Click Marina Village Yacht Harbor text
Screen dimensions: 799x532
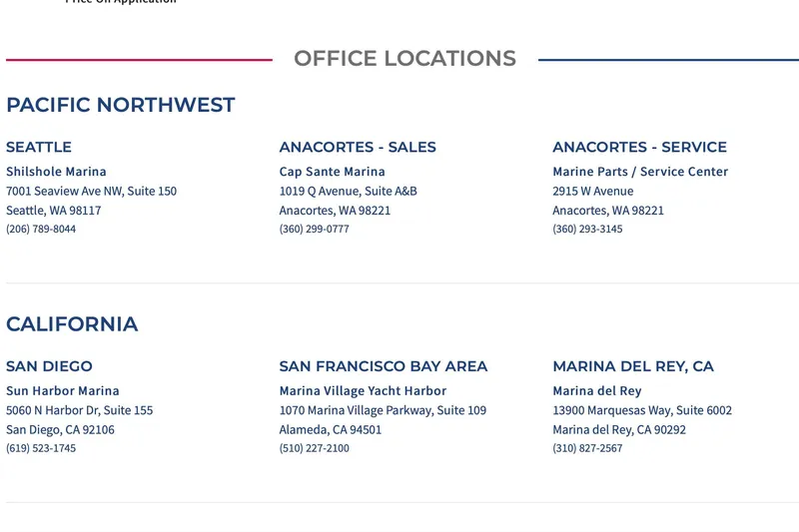point(363,390)
